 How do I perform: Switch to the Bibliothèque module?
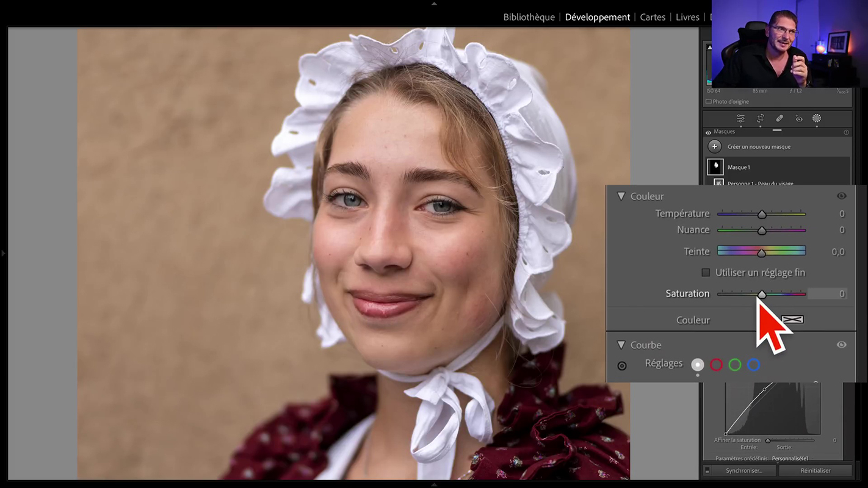pos(529,17)
